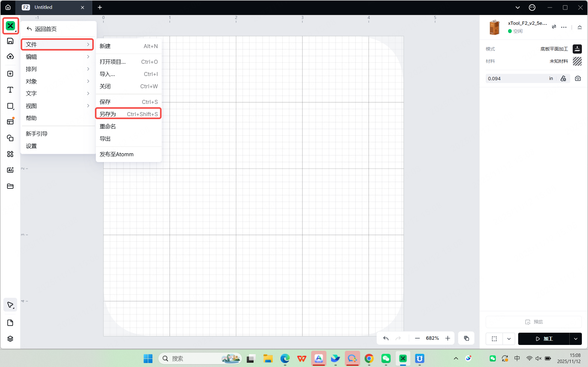Select the AI image tool icon
588x367 pixels.
(10, 170)
